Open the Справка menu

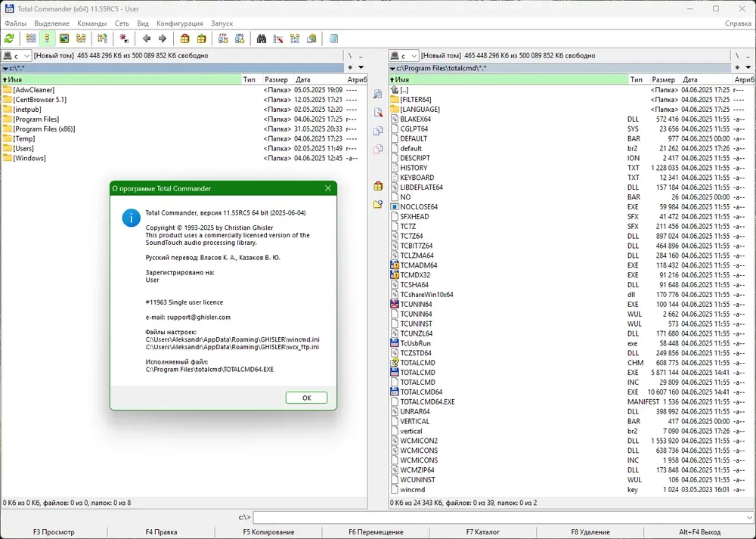(x=738, y=23)
